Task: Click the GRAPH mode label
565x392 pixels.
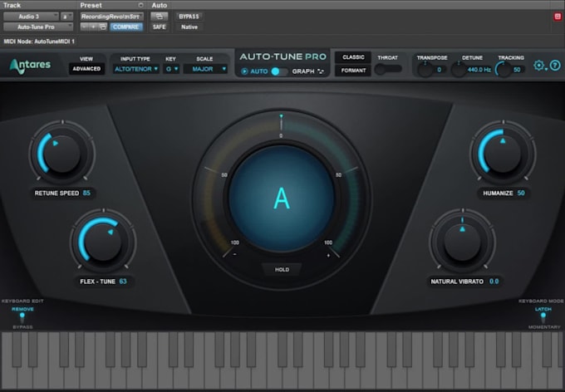Action: click(x=303, y=71)
